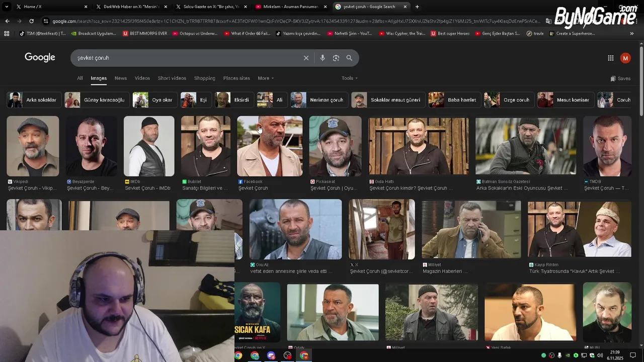Filter by Oya okar chip
This screenshot has height=362, width=644.
tap(155, 100)
